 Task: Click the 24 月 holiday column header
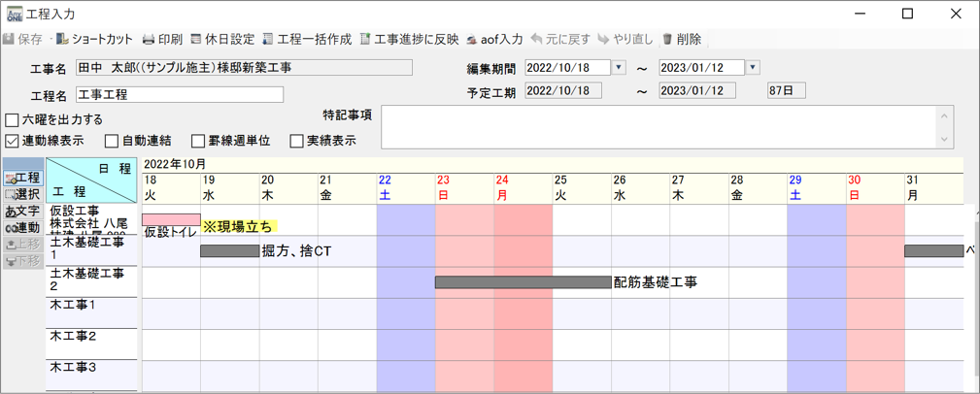click(524, 187)
